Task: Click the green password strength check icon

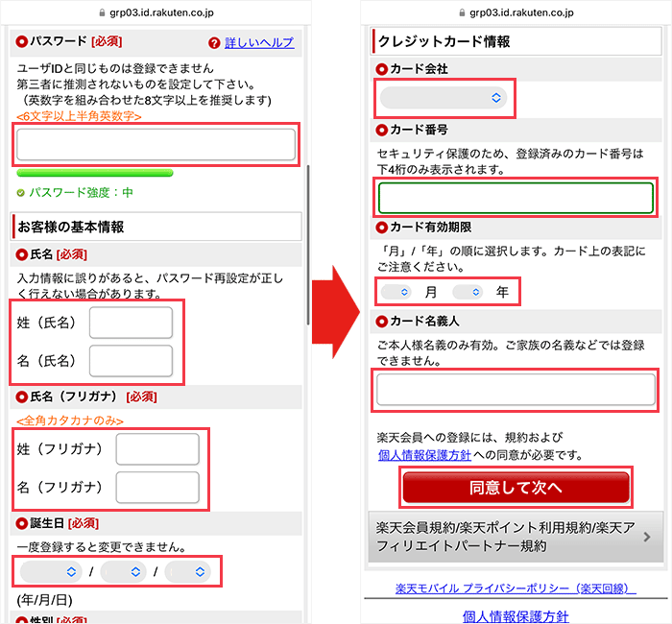Action: coord(20,193)
